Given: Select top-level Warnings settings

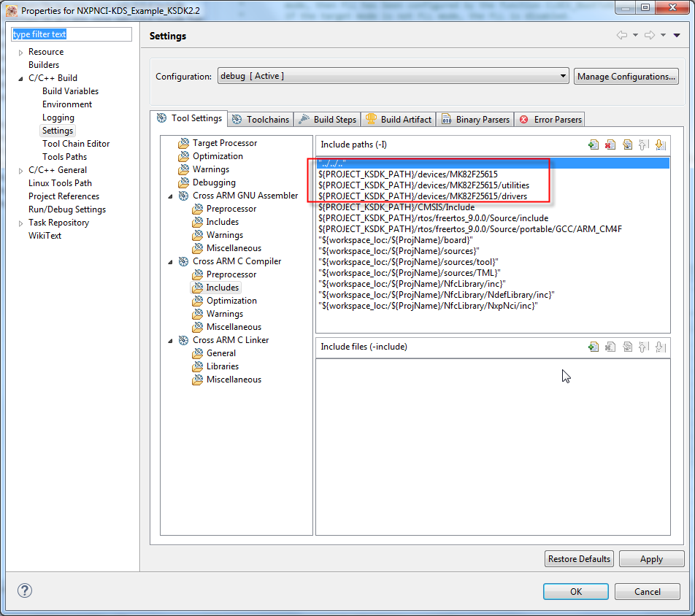Looking at the screenshot, I should 211,169.
